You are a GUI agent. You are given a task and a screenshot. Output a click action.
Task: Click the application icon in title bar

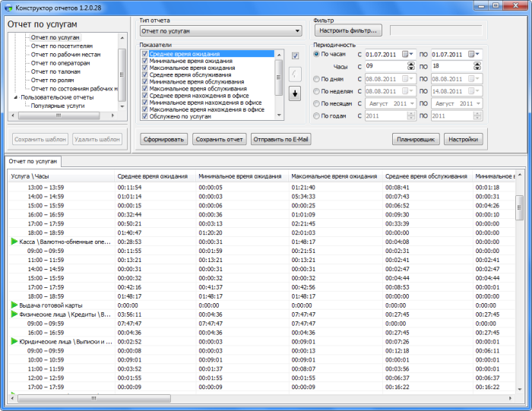click(x=8, y=8)
